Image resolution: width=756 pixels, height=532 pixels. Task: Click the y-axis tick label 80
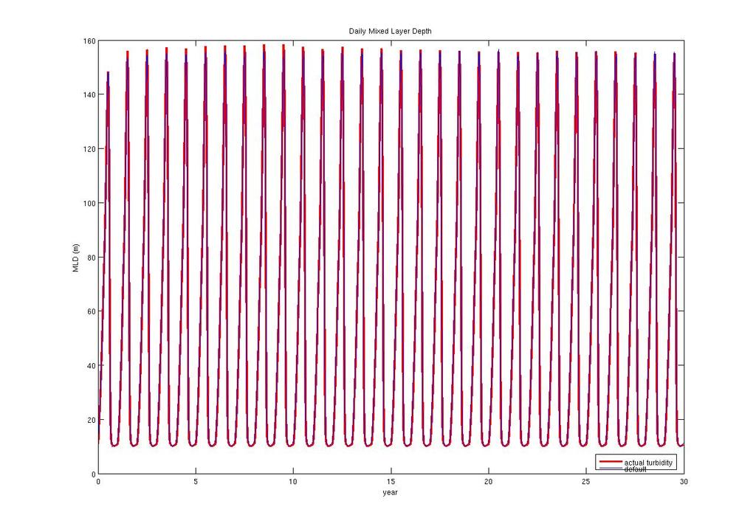point(91,258)
